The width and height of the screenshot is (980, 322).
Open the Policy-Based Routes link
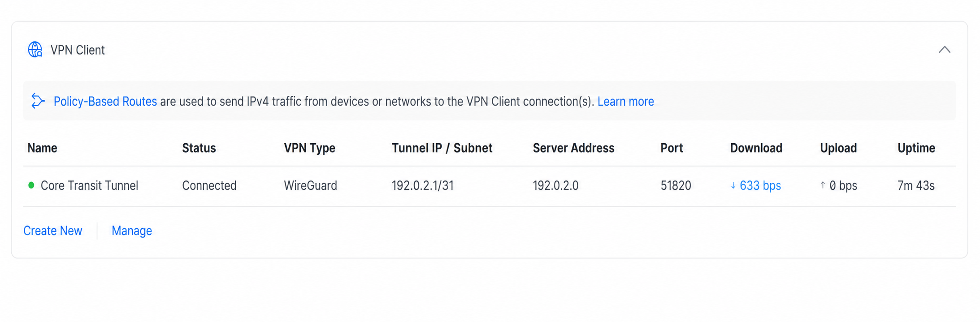(105, 102)
